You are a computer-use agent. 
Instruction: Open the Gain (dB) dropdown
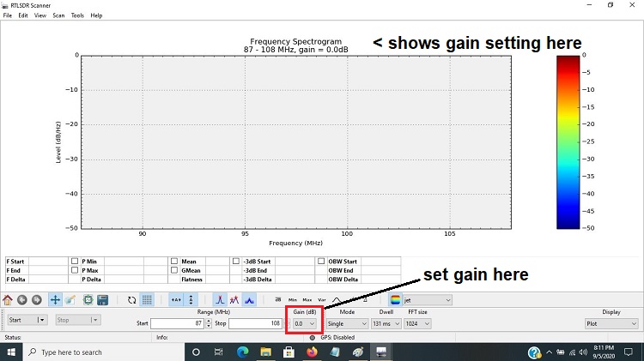click(305, 323)
